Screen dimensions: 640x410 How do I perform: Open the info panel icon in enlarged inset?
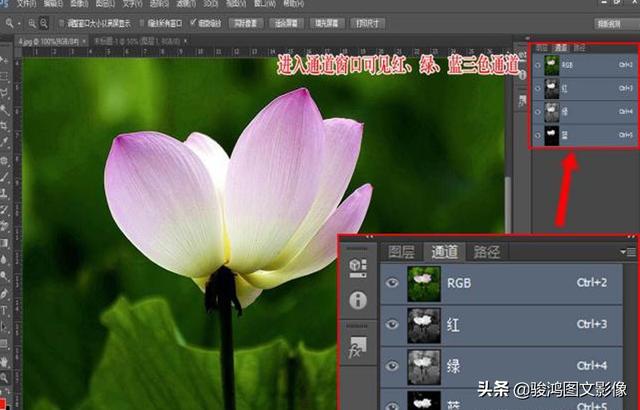[x=358, y=300]
